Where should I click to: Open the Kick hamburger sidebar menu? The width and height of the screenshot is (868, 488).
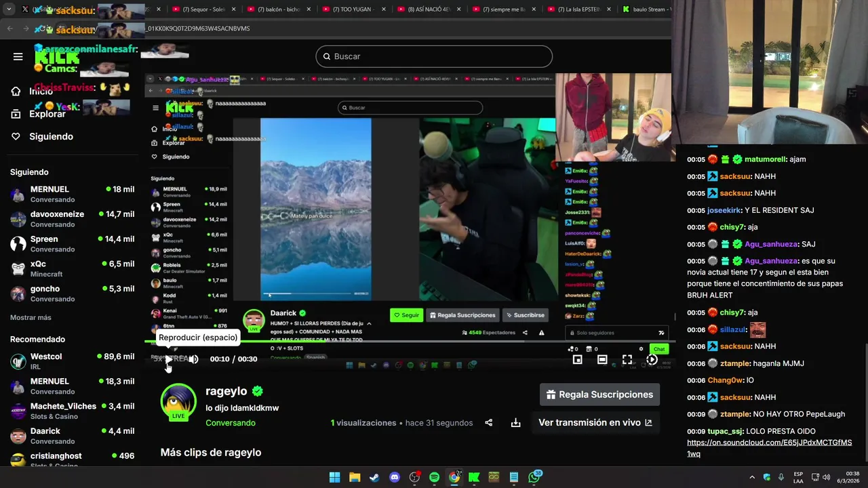(x=18, y=56)
